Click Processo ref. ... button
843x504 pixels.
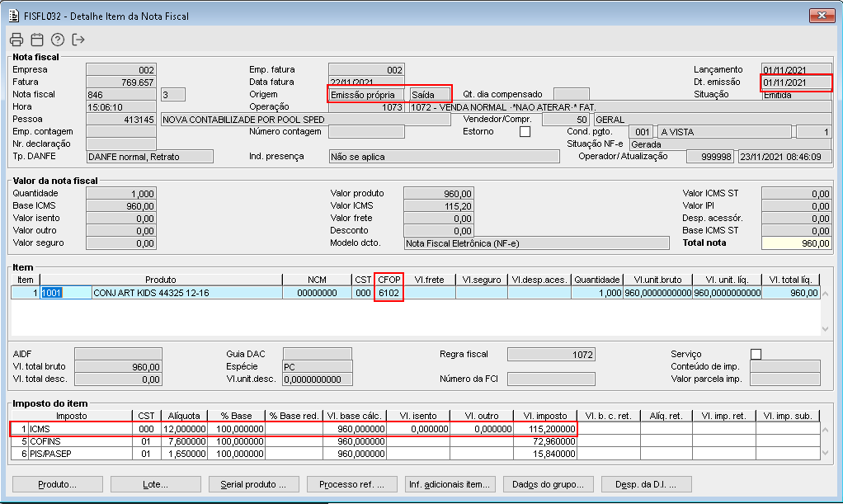coord(351,484)
